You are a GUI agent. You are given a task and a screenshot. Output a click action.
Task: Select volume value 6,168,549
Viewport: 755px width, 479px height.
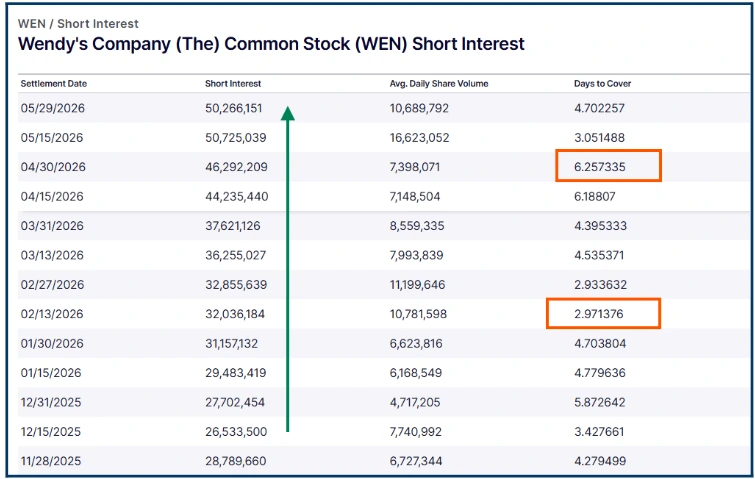pos(416,373)
